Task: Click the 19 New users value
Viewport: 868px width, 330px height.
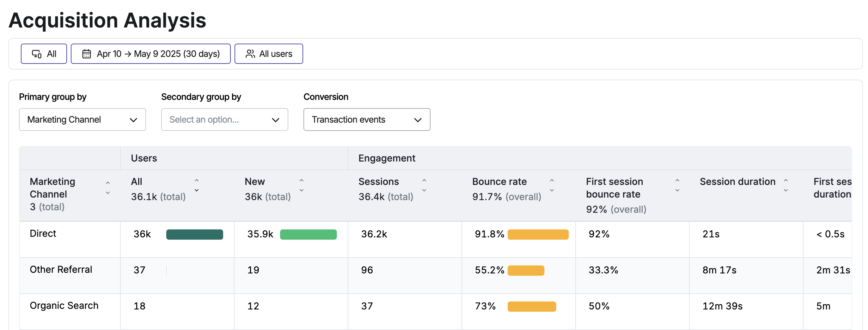Action: click(254, 270)
